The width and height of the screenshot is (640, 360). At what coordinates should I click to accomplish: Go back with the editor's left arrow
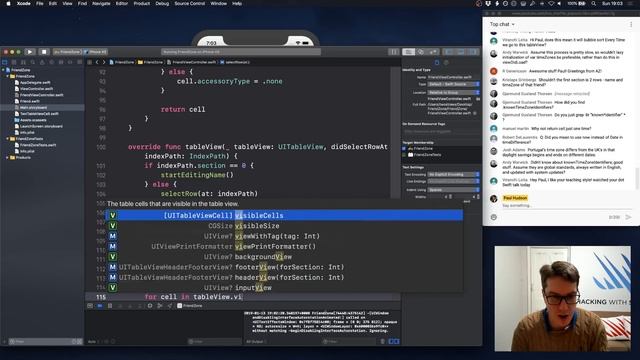point(97,62)
